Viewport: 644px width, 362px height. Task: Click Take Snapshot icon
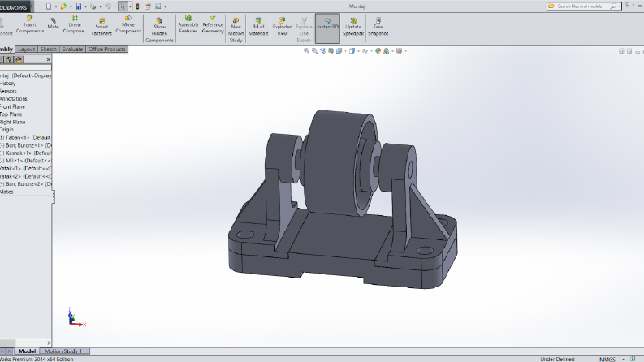click(378, 27)
